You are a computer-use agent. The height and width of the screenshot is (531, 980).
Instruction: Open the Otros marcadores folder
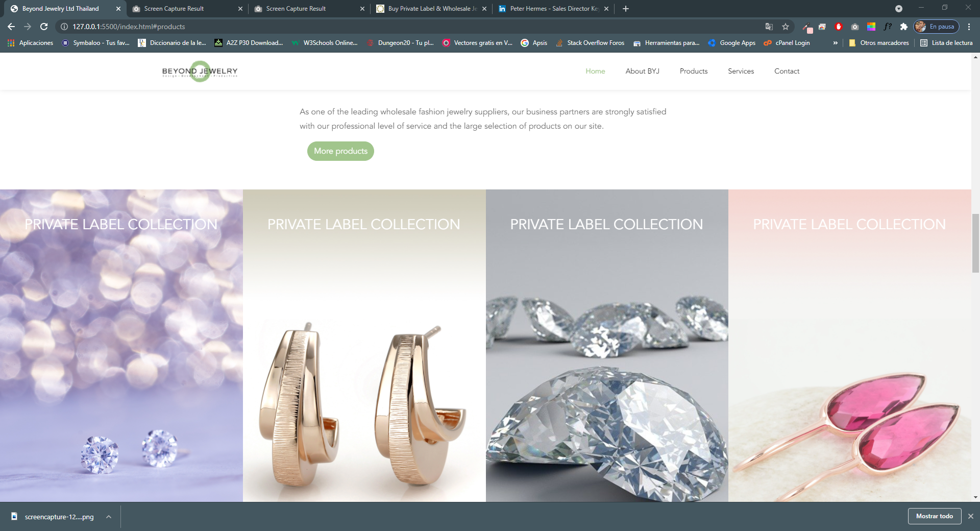tap(878, 43)
